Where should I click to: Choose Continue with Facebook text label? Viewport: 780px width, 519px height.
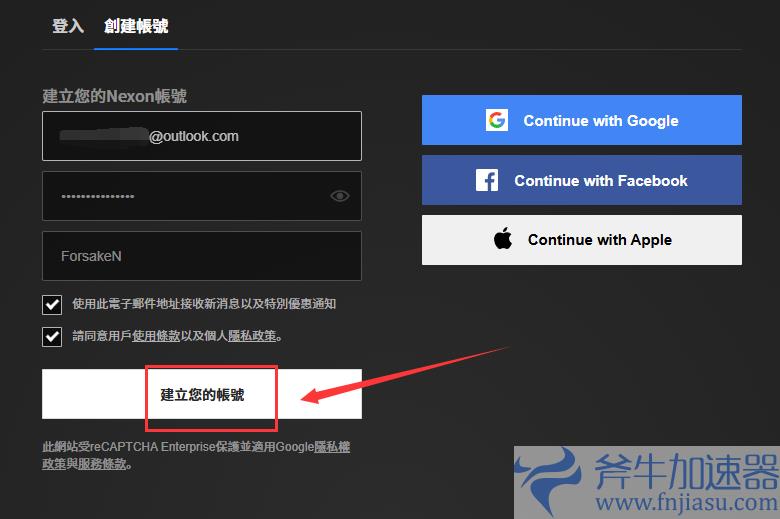pyautogui.click(x=601, y=181)
